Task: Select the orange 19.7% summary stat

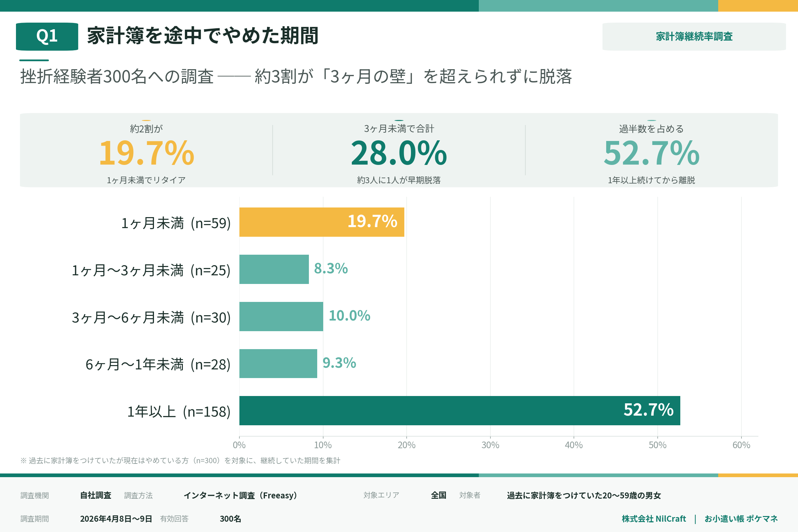Action: click(x=146, y=153)
